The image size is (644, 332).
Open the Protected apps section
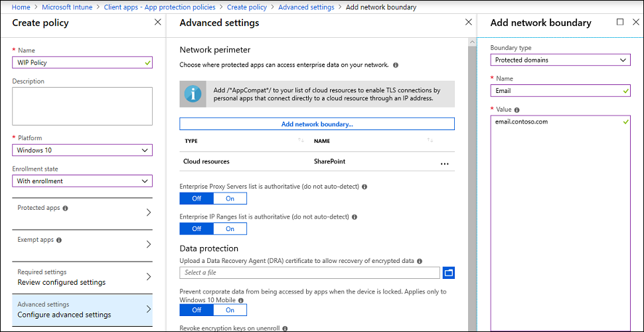coord(82,212)
